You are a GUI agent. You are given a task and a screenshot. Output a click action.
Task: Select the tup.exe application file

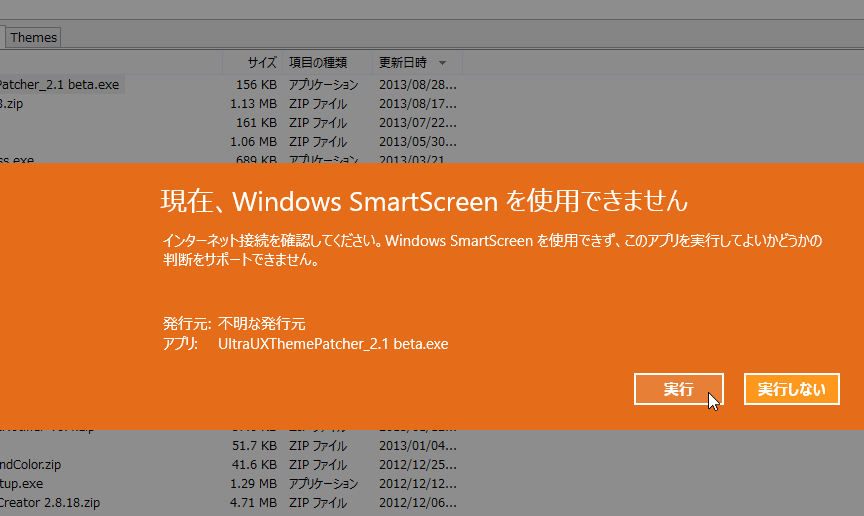click(x=21, y=483)
